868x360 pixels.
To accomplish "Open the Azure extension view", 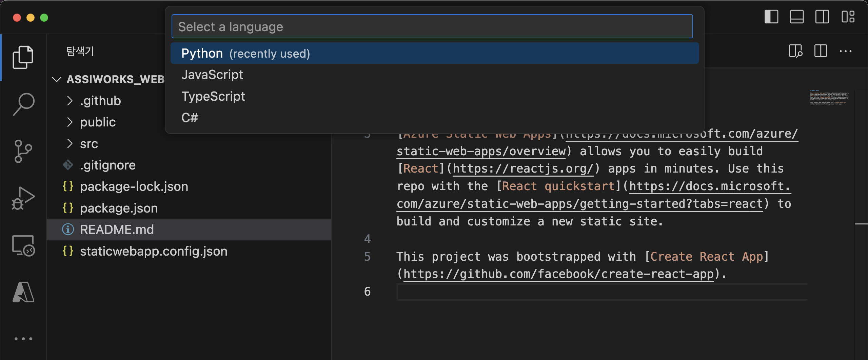I will point(23,292).
